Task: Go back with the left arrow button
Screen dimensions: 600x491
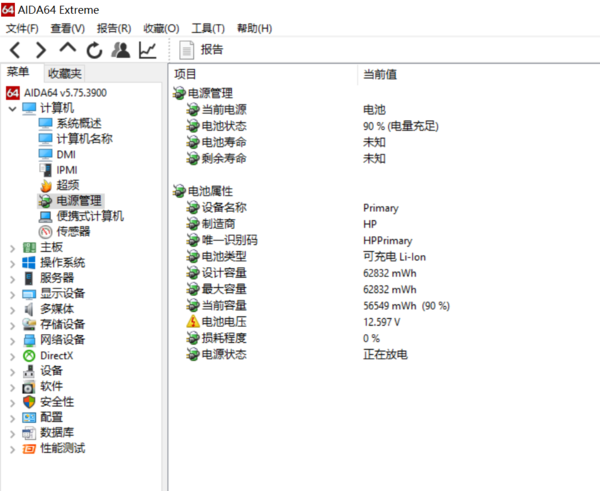Action: coord(15,51)
